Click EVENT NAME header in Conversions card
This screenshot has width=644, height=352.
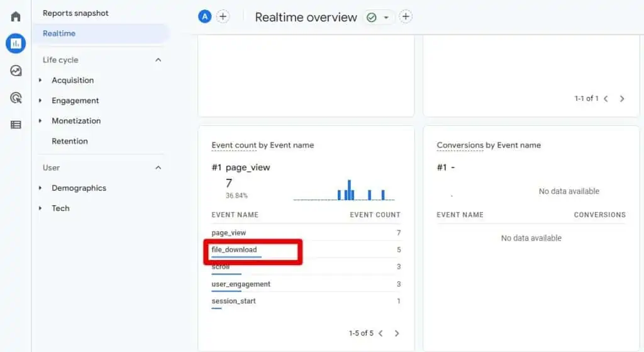point(460,215)
